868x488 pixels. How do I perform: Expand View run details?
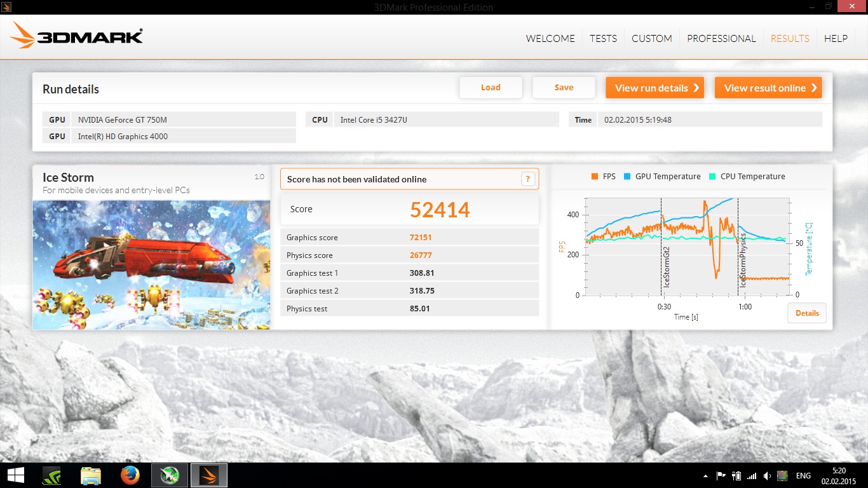pos(655,88)
